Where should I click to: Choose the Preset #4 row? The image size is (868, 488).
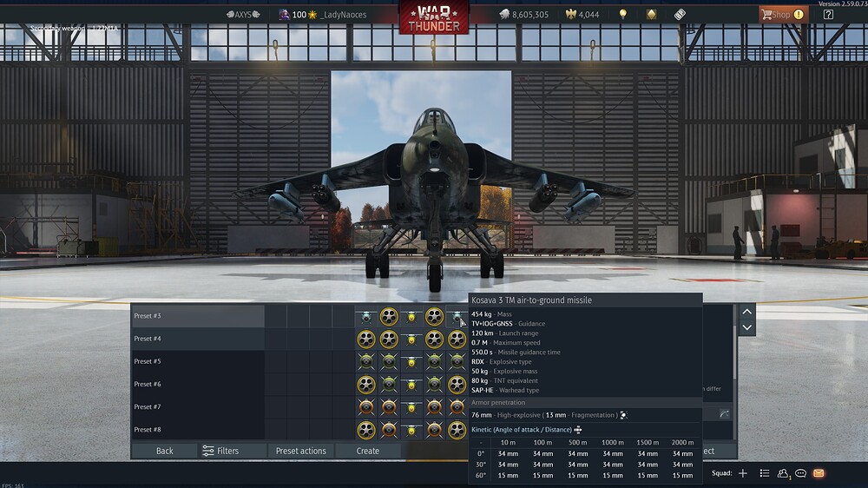[x=198, y=339]
